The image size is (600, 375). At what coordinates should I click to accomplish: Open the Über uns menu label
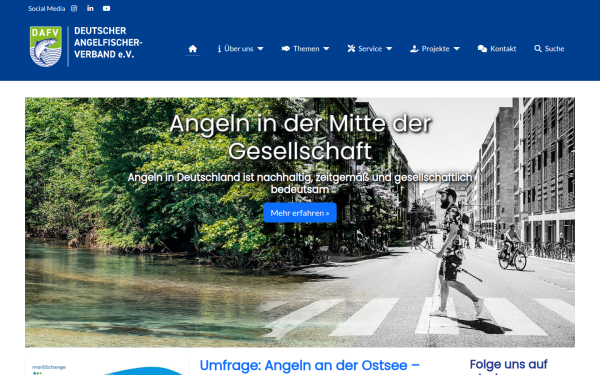click(239, 49)
